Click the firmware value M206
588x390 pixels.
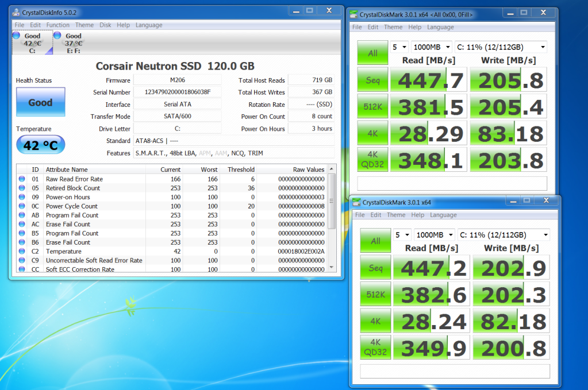(x=178, y=80)
